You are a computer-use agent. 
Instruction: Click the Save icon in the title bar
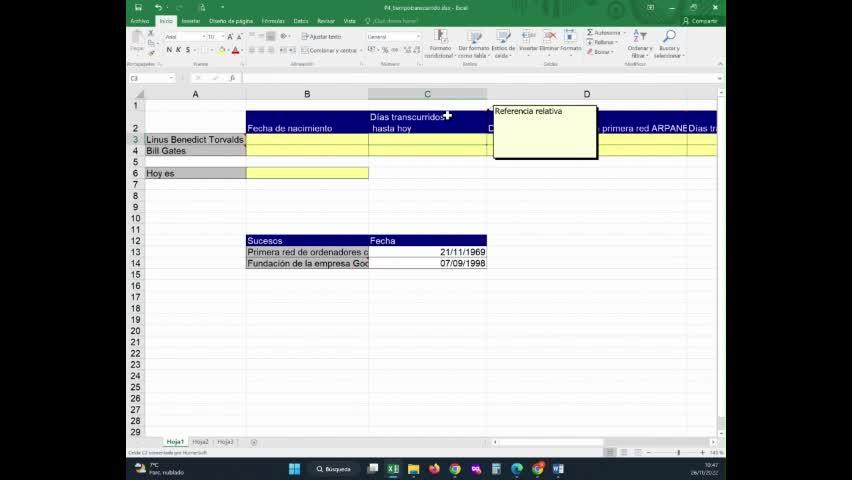(139, 7)
